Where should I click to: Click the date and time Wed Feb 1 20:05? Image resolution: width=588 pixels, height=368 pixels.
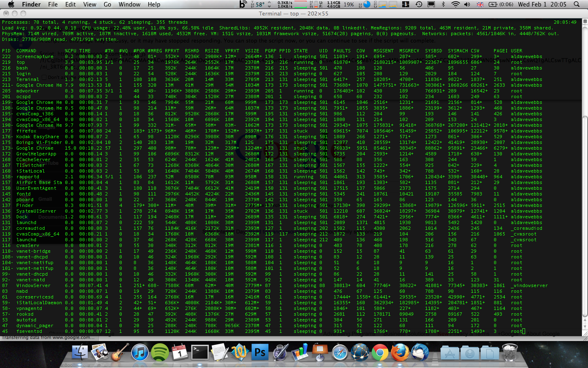pos(542,4)
